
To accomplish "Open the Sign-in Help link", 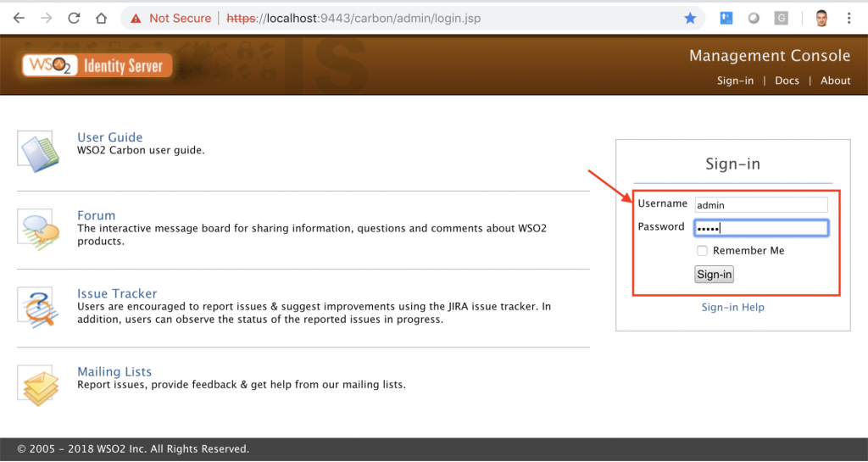I will (x=732, y=307).
